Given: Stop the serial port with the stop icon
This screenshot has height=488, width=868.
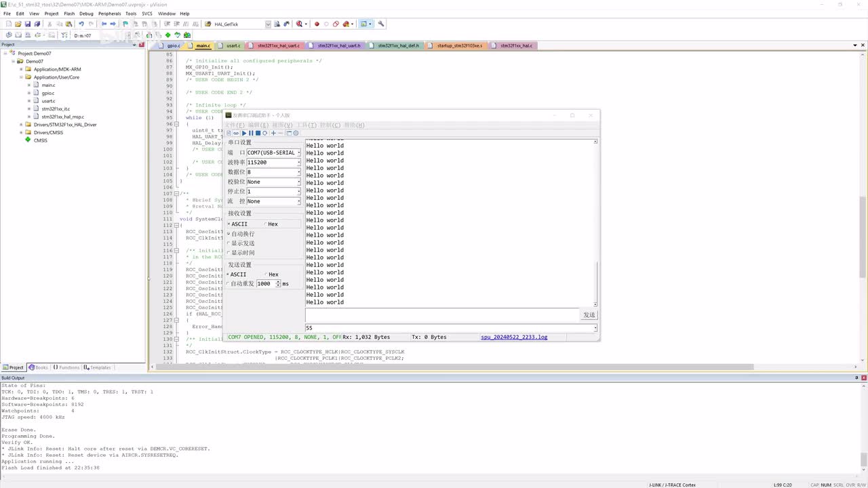Looking at the screenshot, I should click(x=258, y=133).
